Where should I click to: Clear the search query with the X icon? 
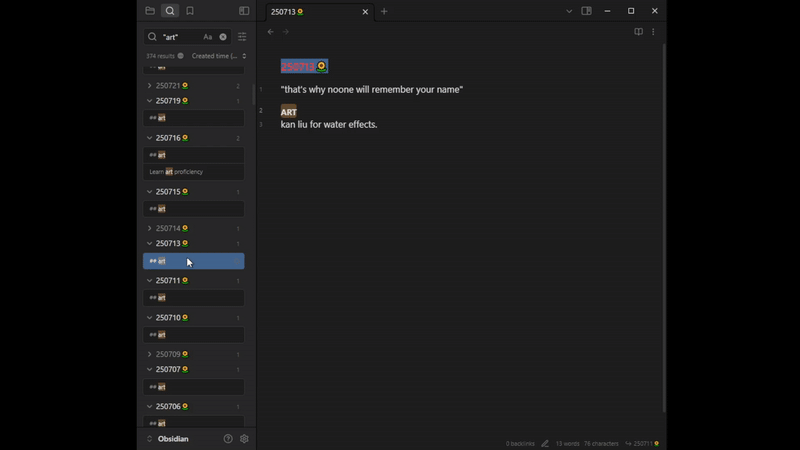(223, 37)
